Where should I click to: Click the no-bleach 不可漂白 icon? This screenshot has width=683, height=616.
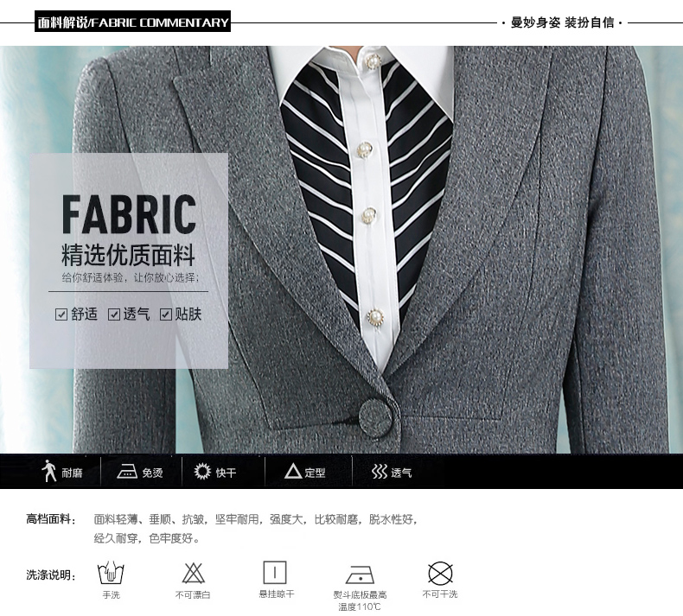pos(194,573)
